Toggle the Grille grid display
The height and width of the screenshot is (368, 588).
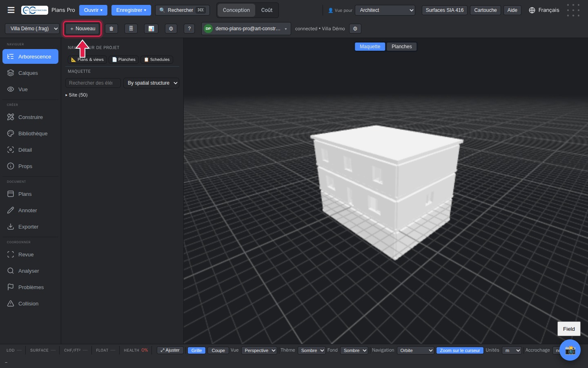(196, 350)
